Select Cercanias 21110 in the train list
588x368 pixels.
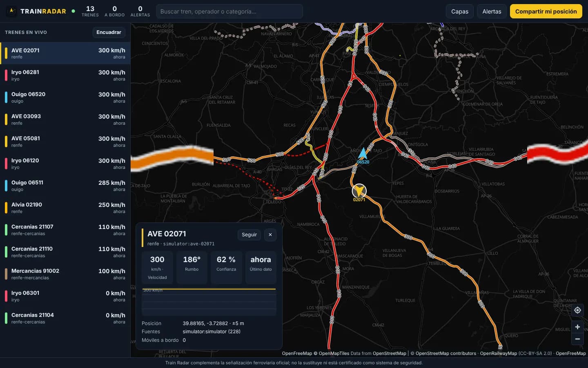pyautogui.click(x=65, y=252)
